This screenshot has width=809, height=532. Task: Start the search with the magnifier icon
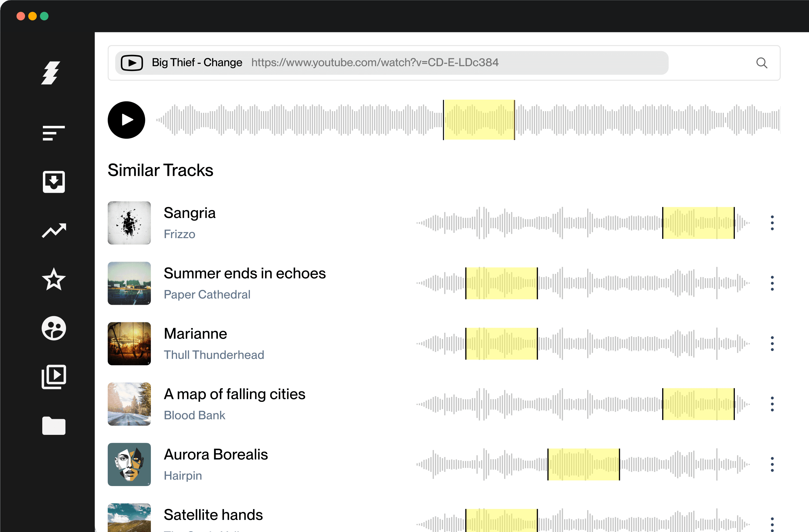click(761, 63)
